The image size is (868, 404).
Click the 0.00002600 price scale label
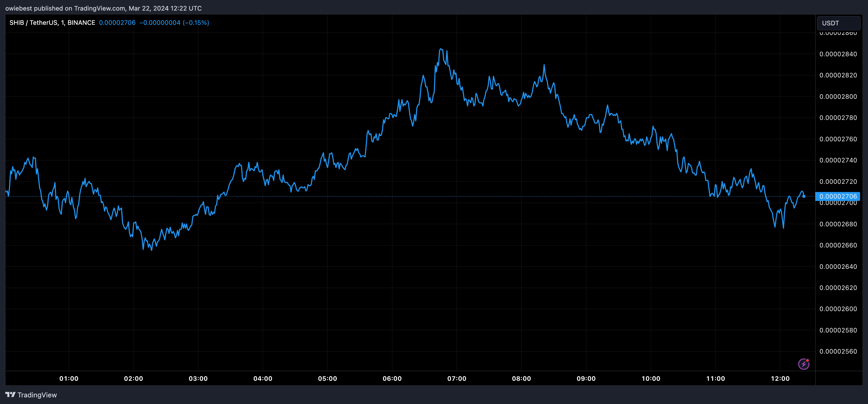(838, 309)
